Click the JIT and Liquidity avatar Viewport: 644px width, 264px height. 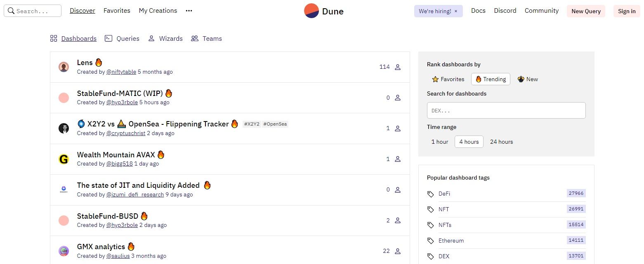click(64, 189)
